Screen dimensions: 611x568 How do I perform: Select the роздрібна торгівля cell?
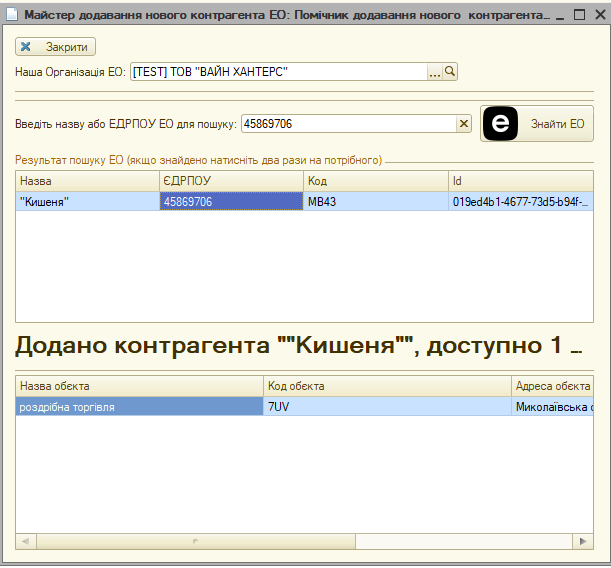140,407
